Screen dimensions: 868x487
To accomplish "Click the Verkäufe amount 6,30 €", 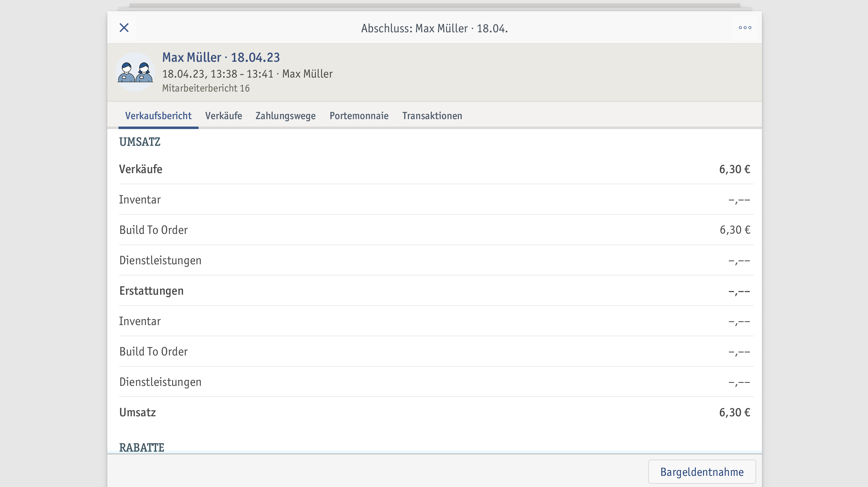I will (735, 169).
